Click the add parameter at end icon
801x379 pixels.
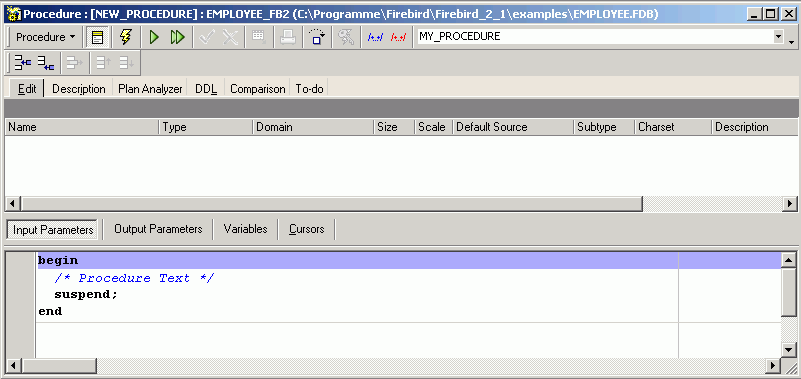(46, 63)
